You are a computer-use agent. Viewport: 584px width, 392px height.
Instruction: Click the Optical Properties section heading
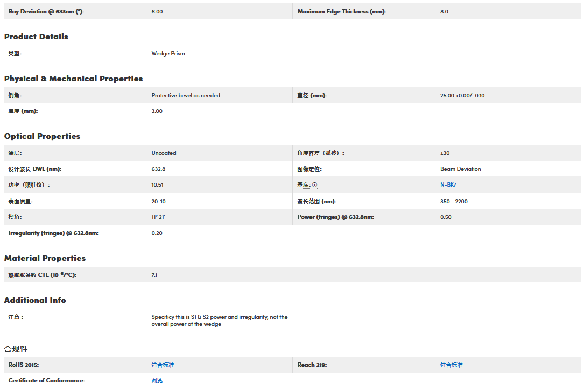pyautogui.click(x=42, y=136)
